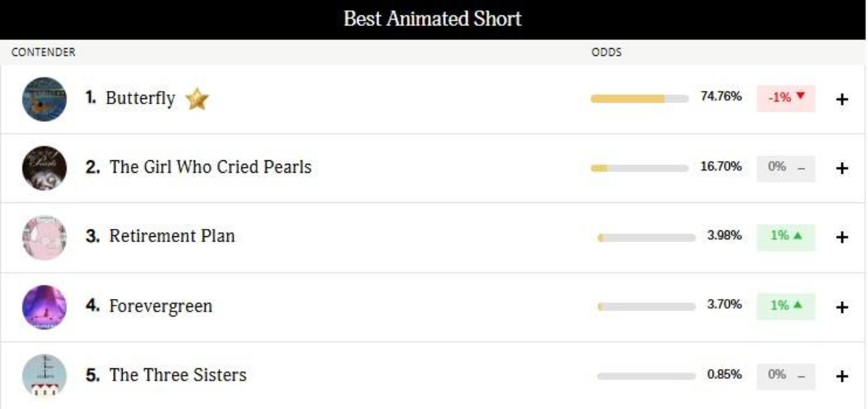Image resolution: width=868 pixels, height=409 pixels.
Task: Click Retirement Plan's green 1% change badge
Action: [x=786, y=236]
